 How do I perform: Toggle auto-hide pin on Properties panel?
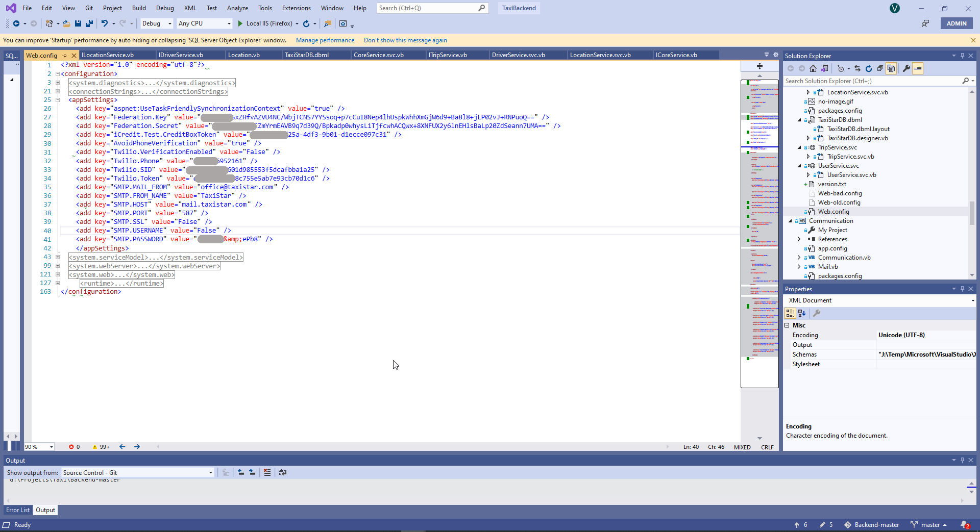(x=962, y=289)
